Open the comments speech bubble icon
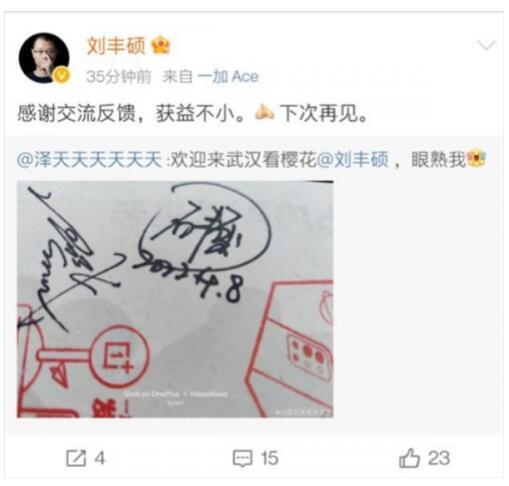This screenshot has height=486, width=509. (x=242, y=458)
